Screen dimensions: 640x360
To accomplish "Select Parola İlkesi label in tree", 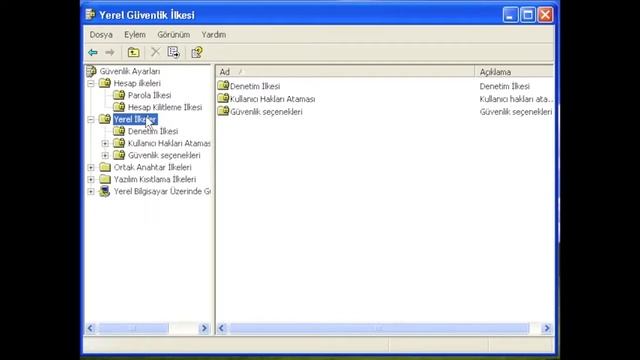I will (149, 95).
